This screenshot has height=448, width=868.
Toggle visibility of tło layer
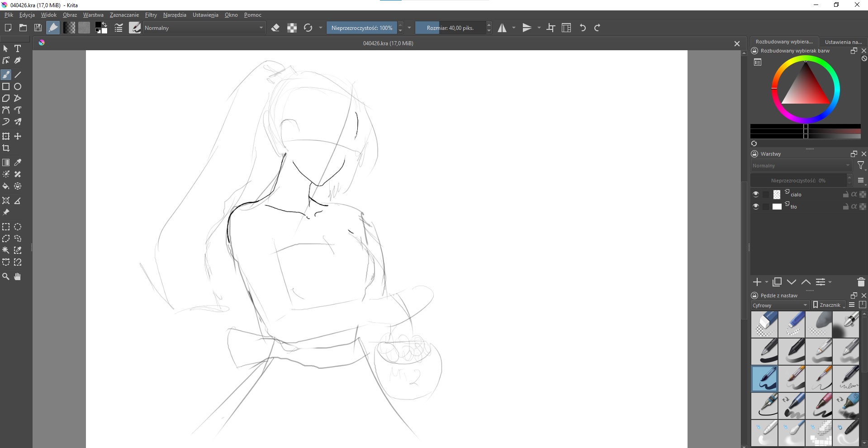click(756, 206)
